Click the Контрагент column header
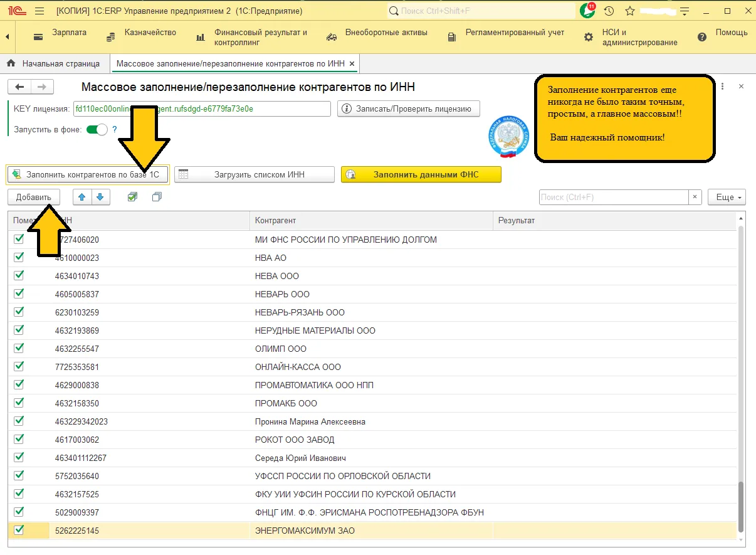This screenshot has width=756, height=555. coord(371,220)
